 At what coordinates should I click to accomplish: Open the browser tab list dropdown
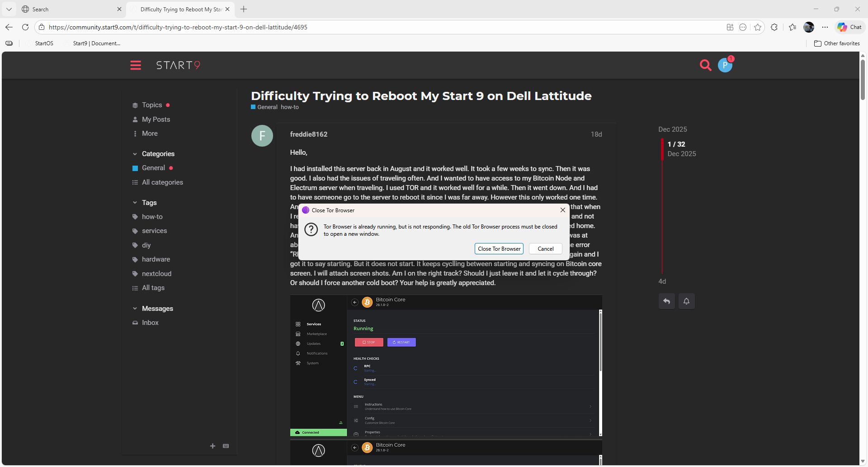pyautogui.click(x=9, y=9)
